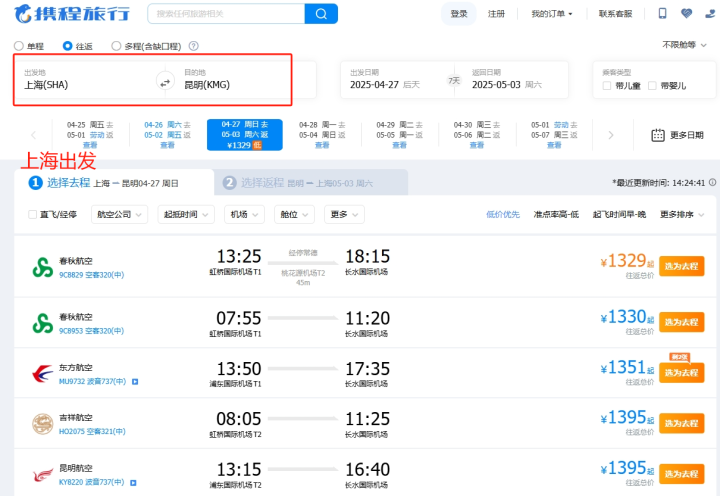
Task: Click 选为去程 for the ¥1329 flight
Action: click(x=681, y=266)
